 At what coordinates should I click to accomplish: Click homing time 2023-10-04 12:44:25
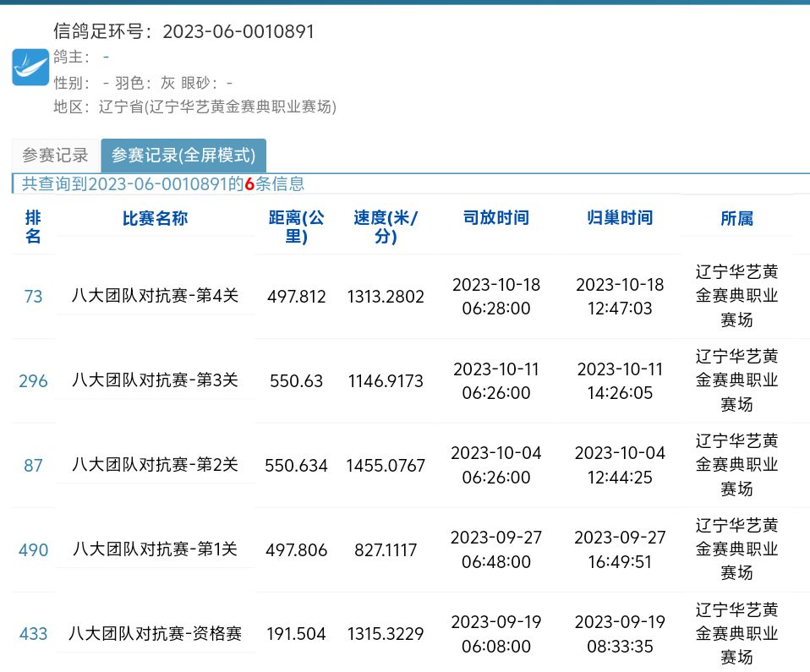(620, 465)
